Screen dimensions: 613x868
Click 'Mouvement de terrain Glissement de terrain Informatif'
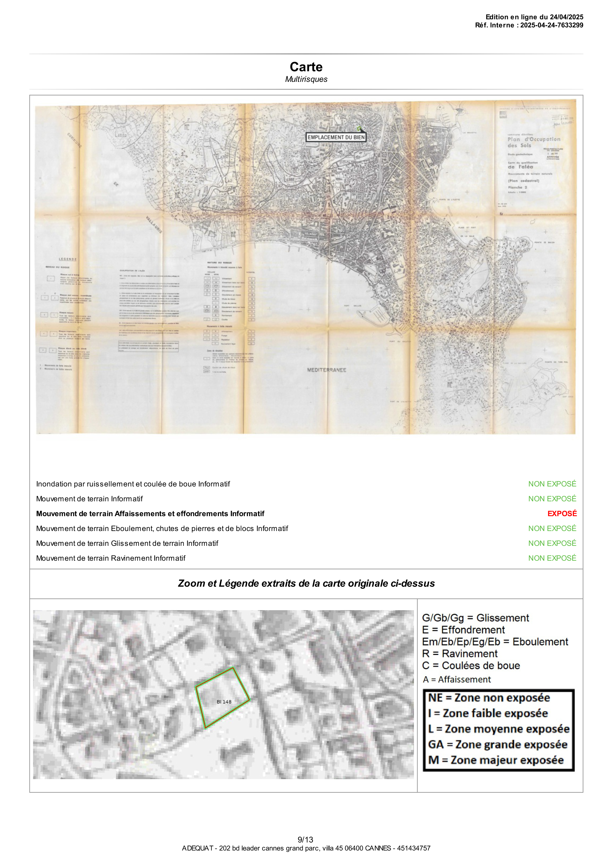click(127, 543)
